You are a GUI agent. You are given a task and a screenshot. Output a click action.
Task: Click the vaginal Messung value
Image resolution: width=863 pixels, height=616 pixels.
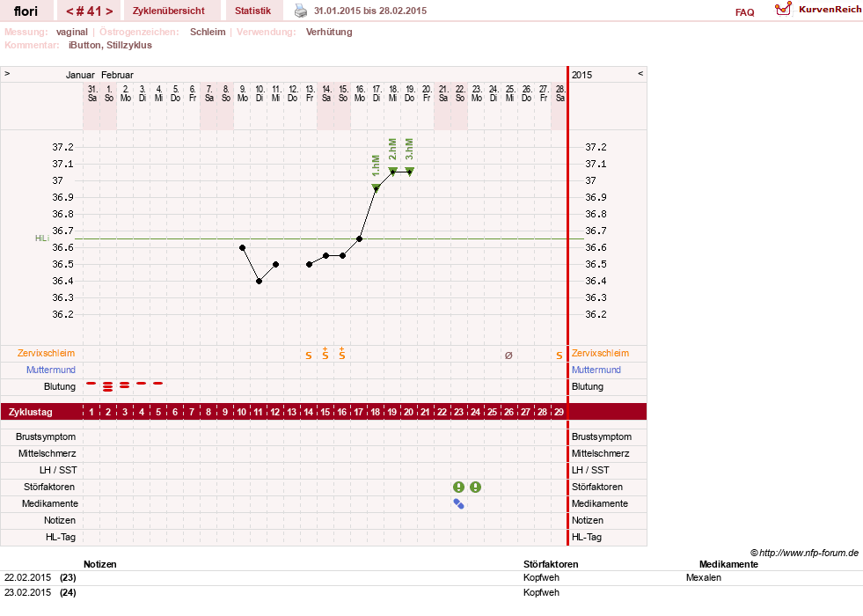point(71,32)
